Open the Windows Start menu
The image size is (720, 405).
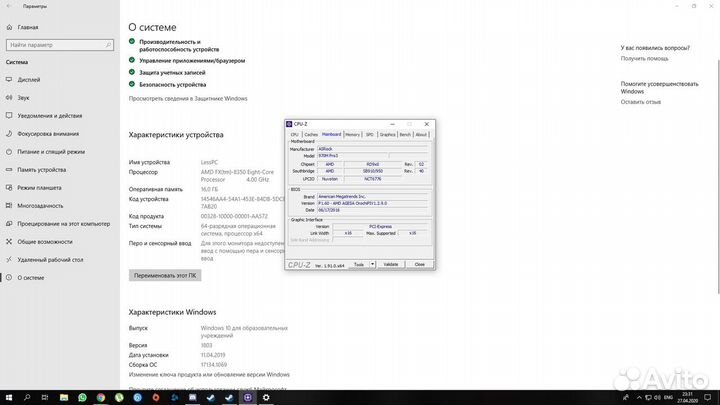[9, 397]
